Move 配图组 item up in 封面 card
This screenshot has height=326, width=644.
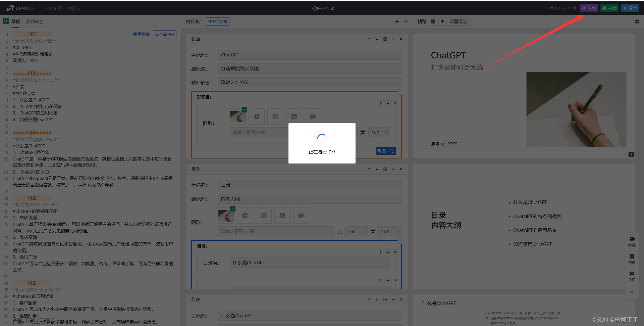coord(381,103)
